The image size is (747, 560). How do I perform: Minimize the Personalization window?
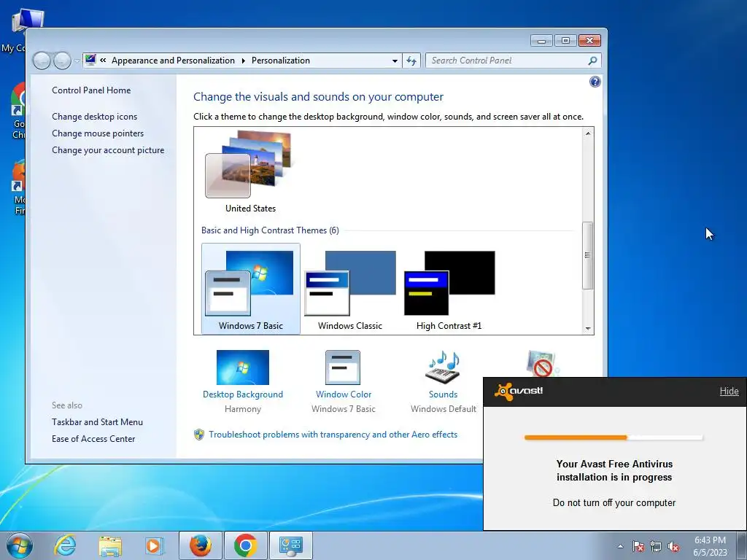point(542,41)
